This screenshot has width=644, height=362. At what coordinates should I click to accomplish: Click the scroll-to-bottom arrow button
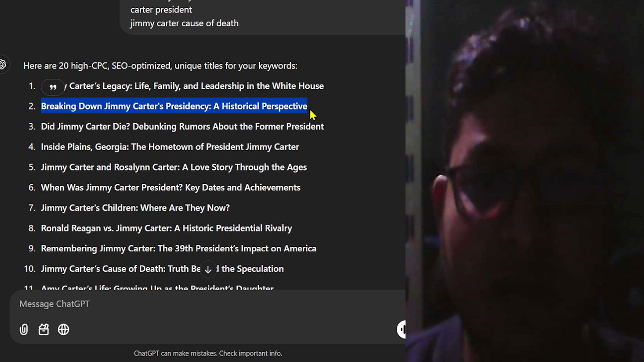click(208, 269)
